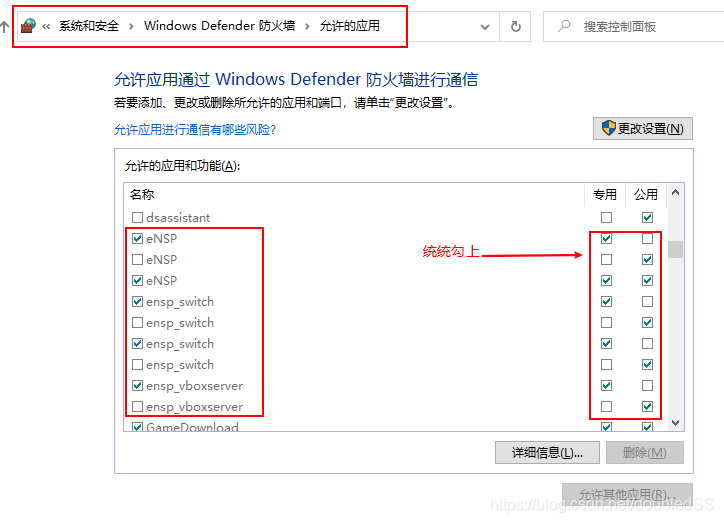Click 允许其他应用(R)... button

point(627,494)
